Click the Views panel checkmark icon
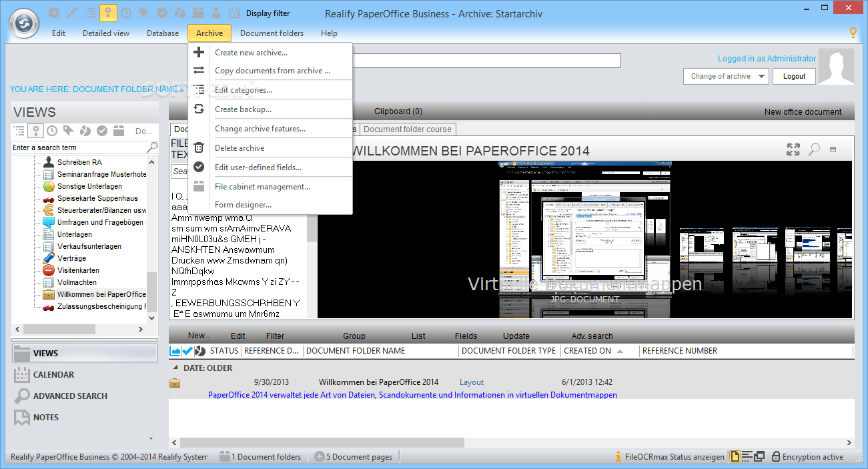This screenshot has width=868, height=469. [102, 131]
